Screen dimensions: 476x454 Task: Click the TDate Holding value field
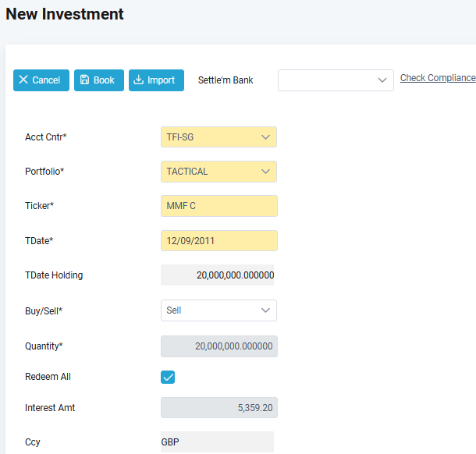click(x=218, y=275)
